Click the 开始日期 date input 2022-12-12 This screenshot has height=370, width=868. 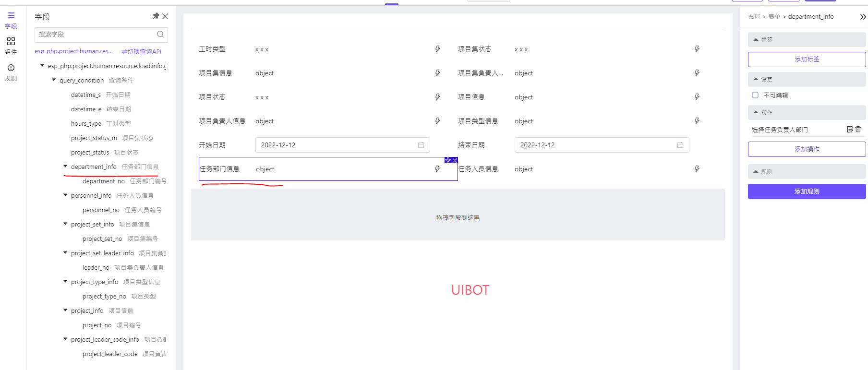(342, 145)
